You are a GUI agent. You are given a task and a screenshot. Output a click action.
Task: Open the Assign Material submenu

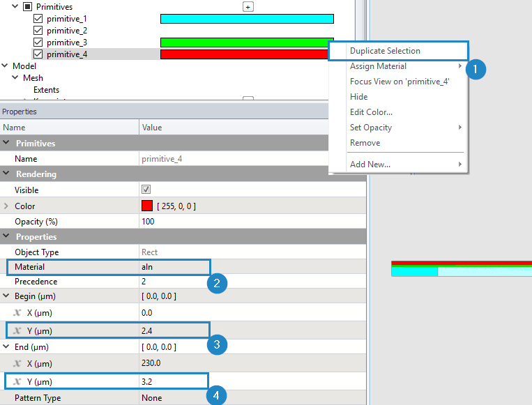398,66
